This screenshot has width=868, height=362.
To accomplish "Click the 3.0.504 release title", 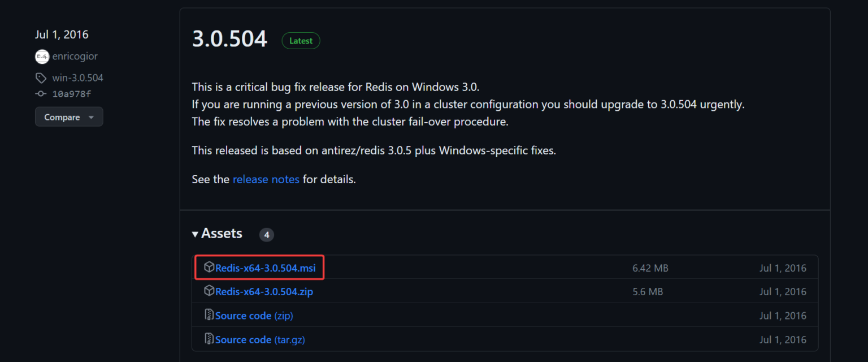I will pos(229,40).
